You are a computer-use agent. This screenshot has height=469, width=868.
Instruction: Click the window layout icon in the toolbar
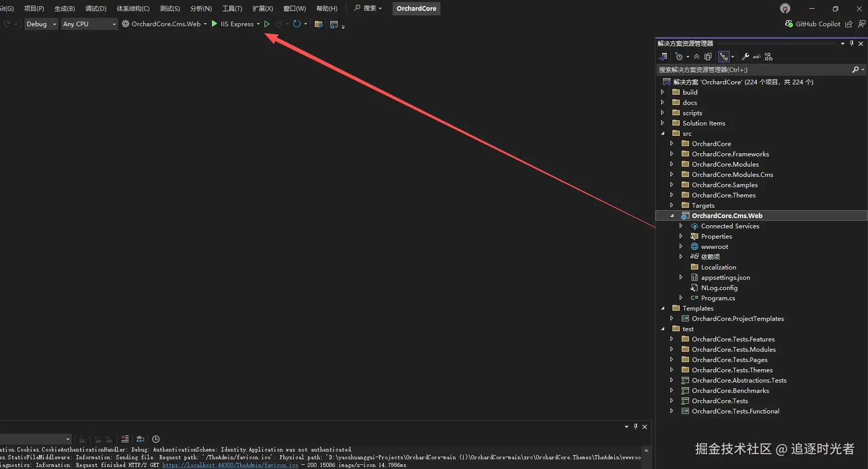[x=334, y=24]
